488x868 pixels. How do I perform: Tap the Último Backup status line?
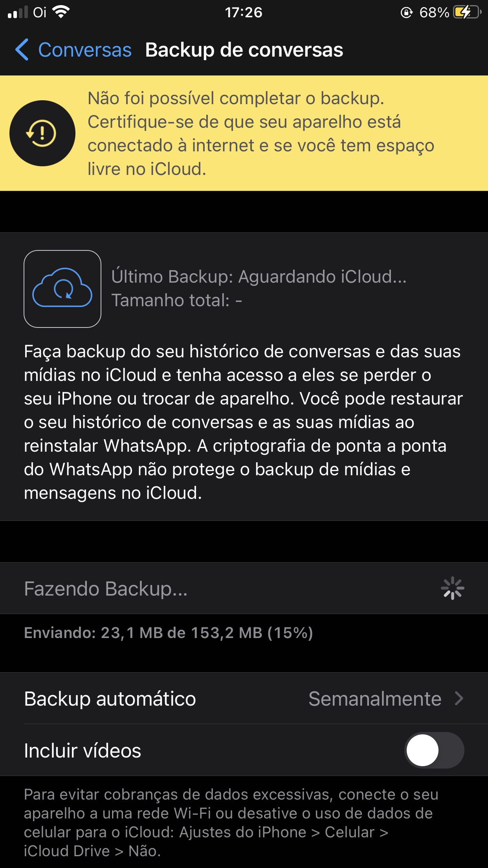(x=259, y=276)
